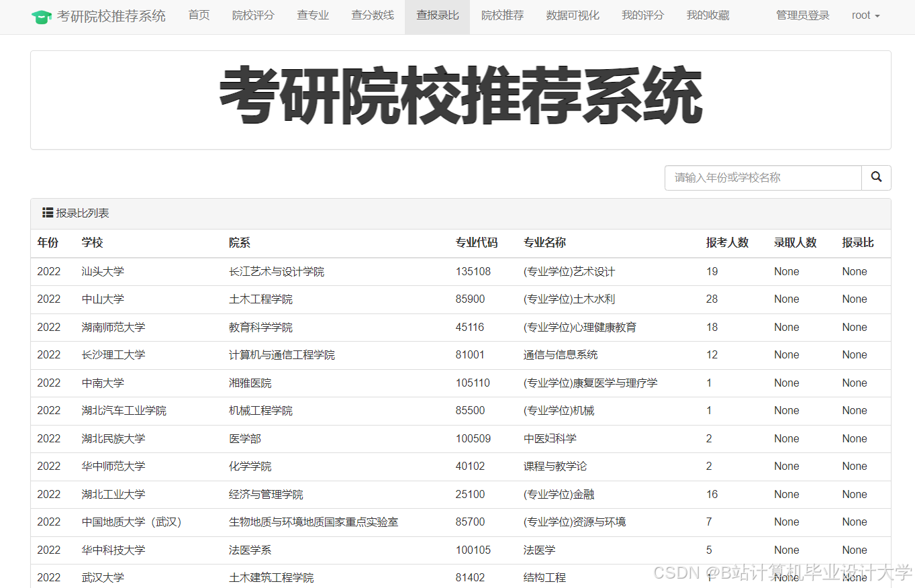
Task: Click 长江艺术与设计学院 department cell
Action: pos(276,272)
